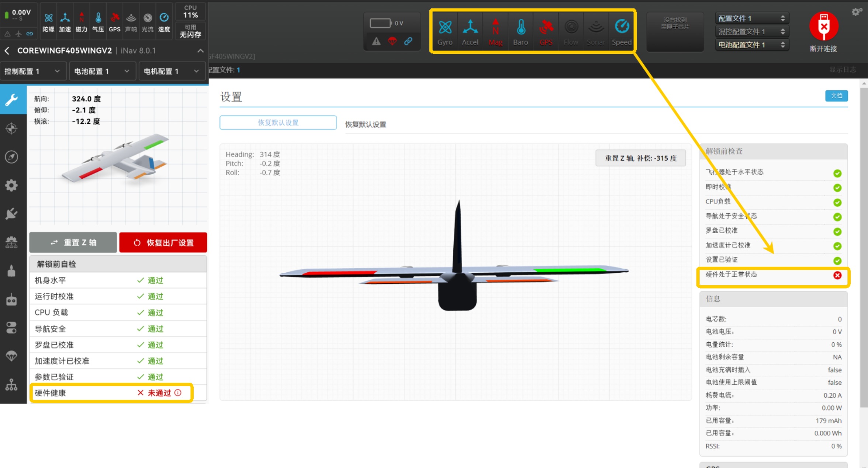Click the small plane model thumbnail on left
The width and height of the screenshot is (868, 468).
point(116,158)
